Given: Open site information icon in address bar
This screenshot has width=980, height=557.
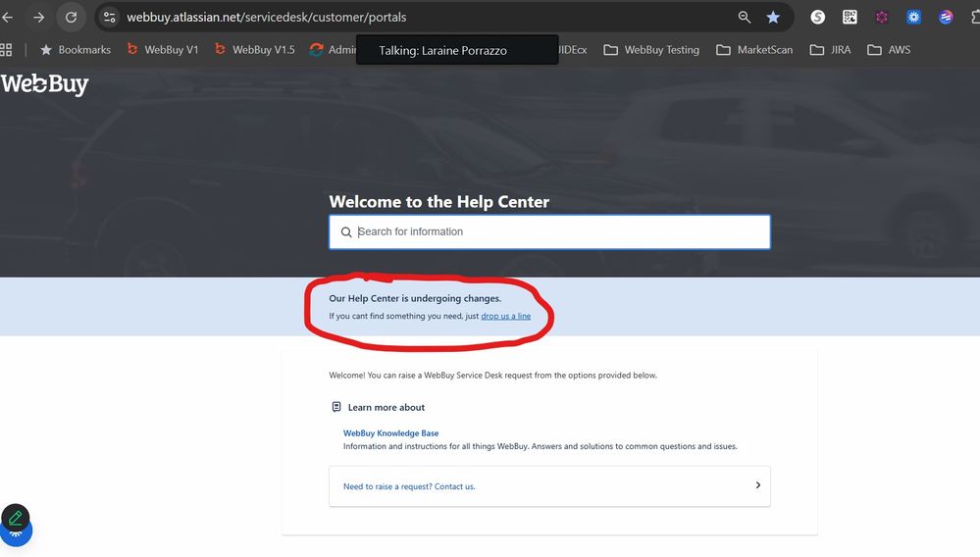Looking at the screenshot, I should click(109, 18).
